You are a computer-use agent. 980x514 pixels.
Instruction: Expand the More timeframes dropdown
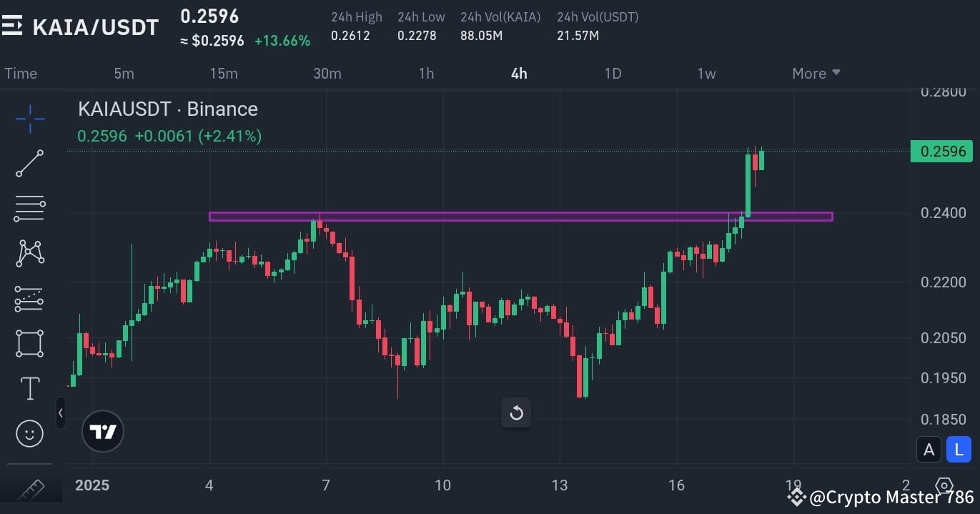[816, 73]
